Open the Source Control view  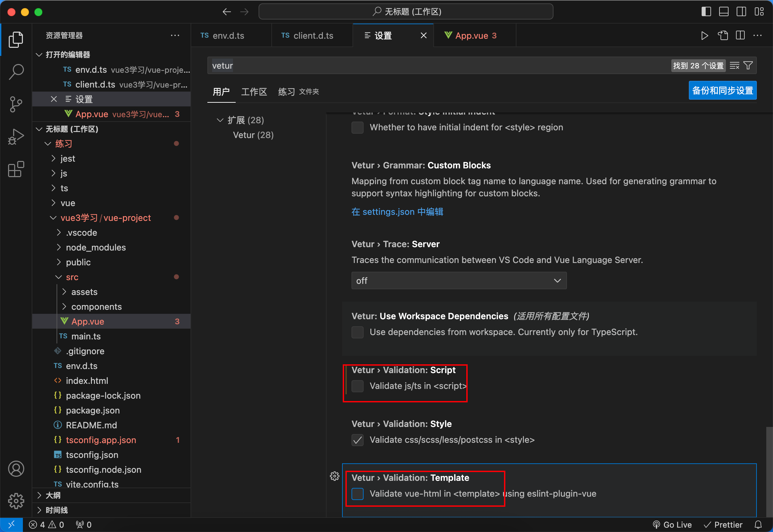click(16, 104)
